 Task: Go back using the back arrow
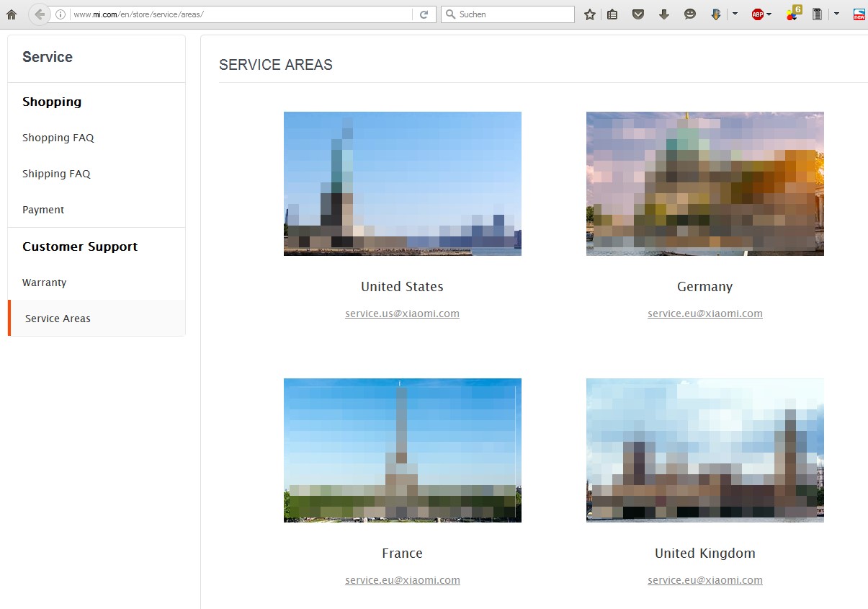[40, 14]
